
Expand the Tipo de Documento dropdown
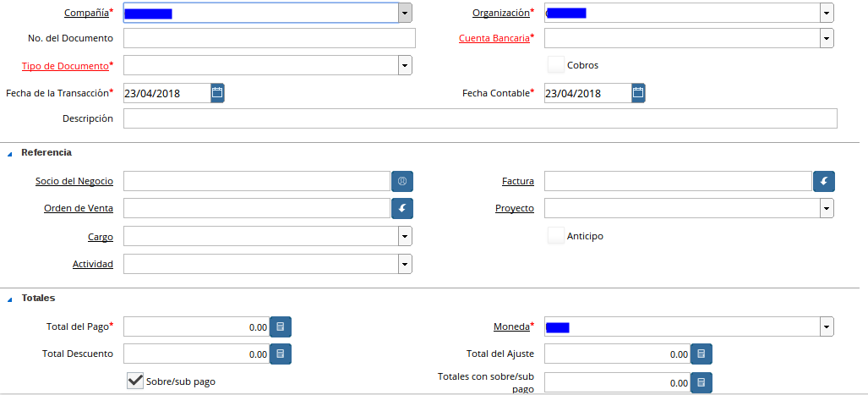(405, 66)
